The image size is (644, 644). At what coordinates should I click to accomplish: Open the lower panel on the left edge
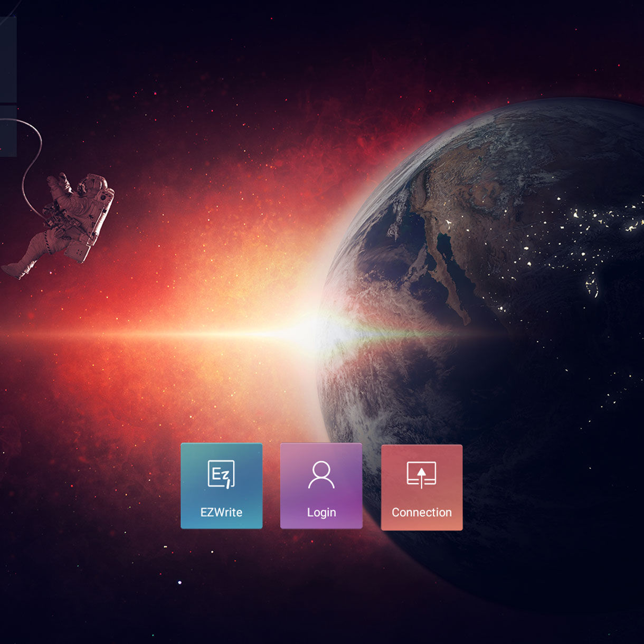tap(7, 131)
